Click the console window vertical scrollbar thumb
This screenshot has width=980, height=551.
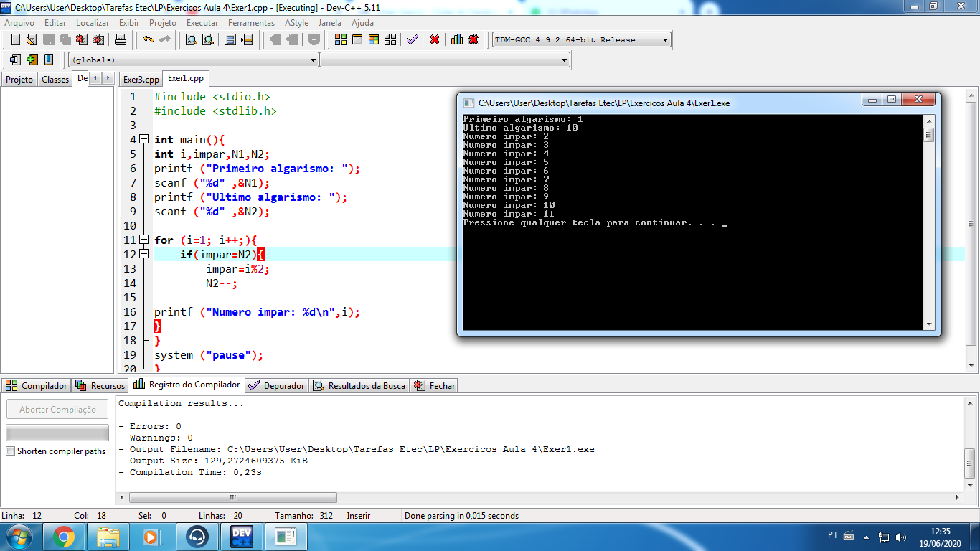[x=928, y=135]
